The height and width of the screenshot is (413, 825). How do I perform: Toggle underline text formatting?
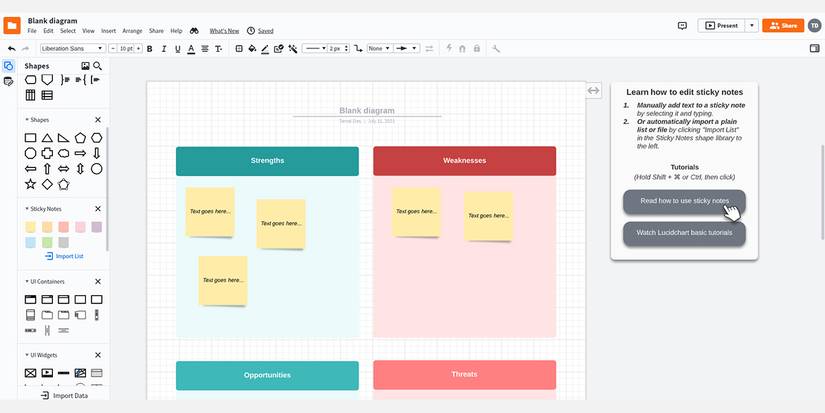(x=177, y=48)
